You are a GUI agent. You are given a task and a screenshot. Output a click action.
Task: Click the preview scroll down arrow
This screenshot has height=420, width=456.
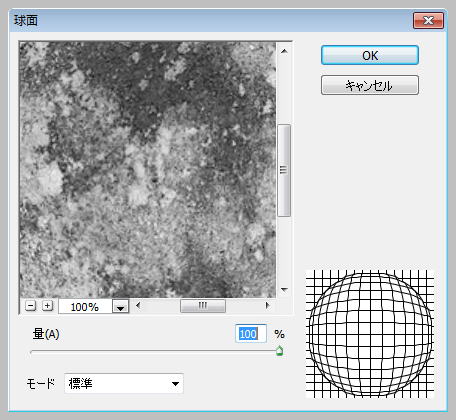[x=284, y=290]
